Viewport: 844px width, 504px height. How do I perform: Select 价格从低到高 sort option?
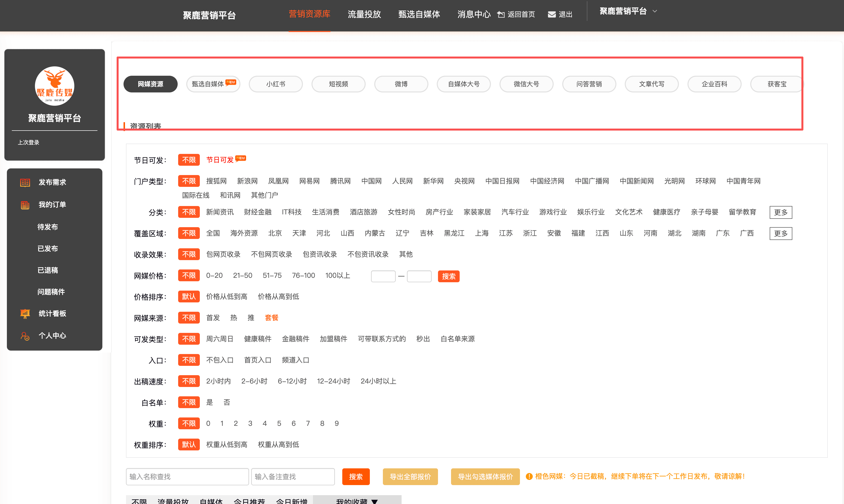pyautogui.click(x=226, y=296)
